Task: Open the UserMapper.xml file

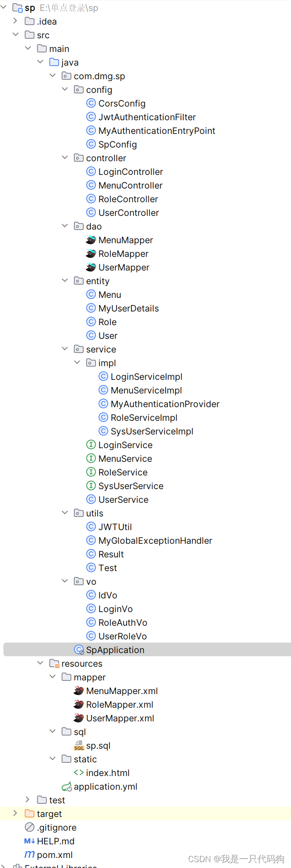Action: pyautogui.click(x=121, y=718)
